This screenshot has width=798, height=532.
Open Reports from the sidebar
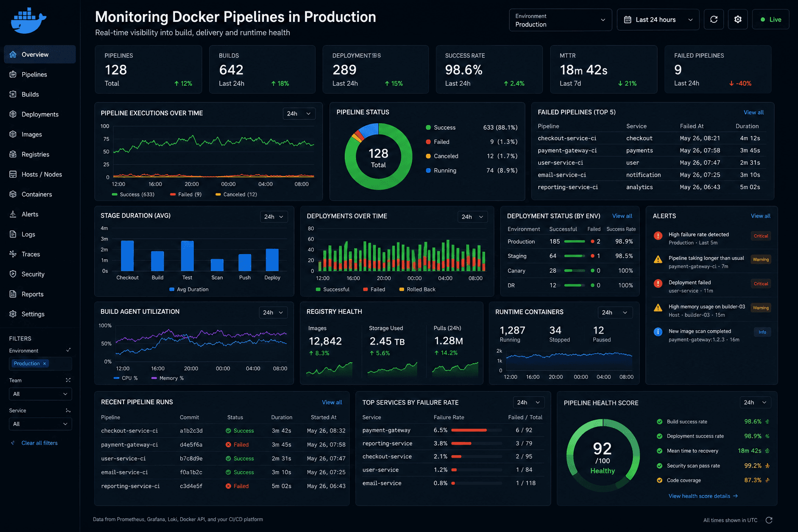(x=39, y=294)
